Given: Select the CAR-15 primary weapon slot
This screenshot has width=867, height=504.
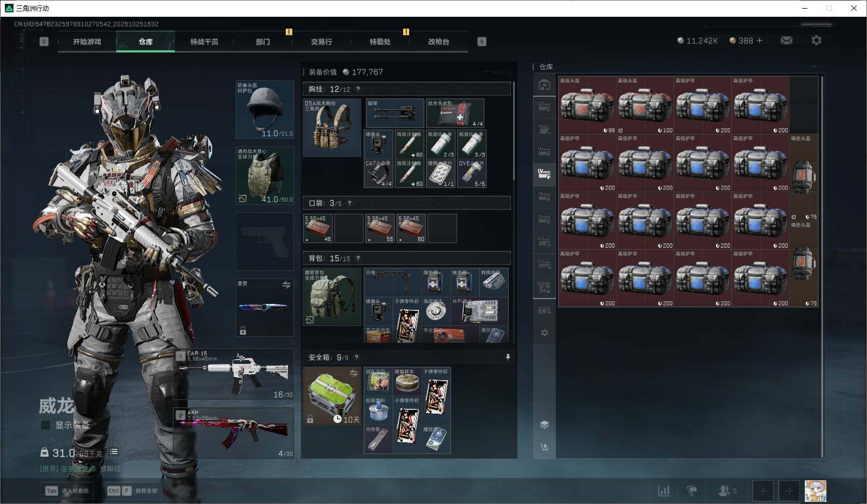Looking at the screenshot, I should (234, 375).
